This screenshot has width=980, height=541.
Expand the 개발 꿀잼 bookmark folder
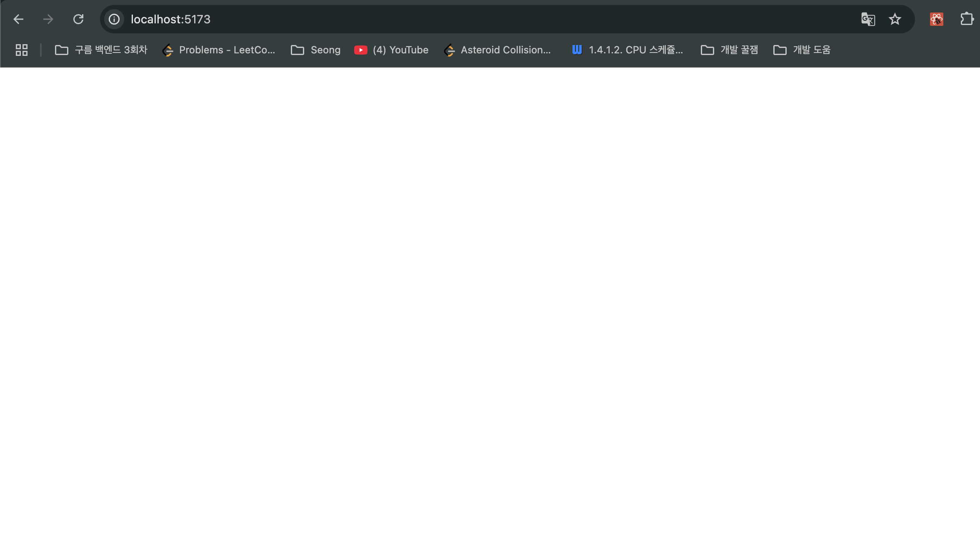point(729,50)
